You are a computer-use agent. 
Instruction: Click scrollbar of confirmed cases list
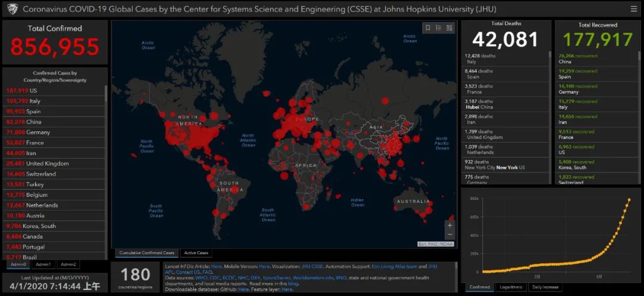[106, 94]
